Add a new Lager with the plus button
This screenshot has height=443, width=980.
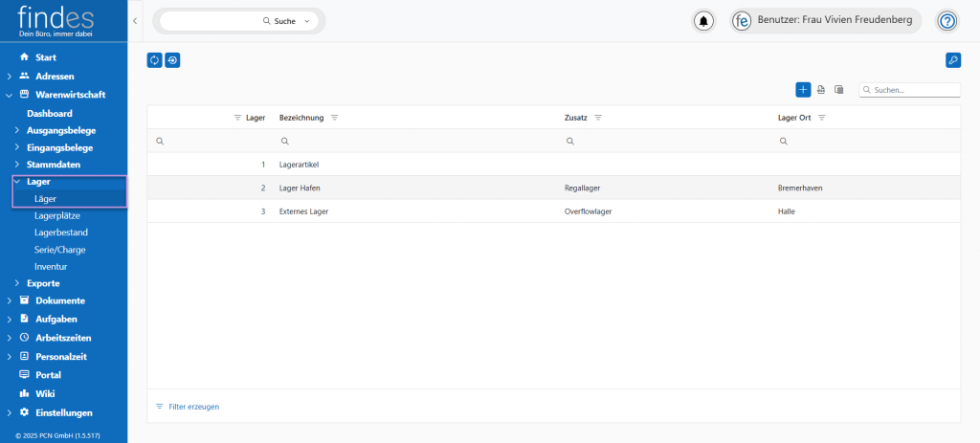point(803,90)
